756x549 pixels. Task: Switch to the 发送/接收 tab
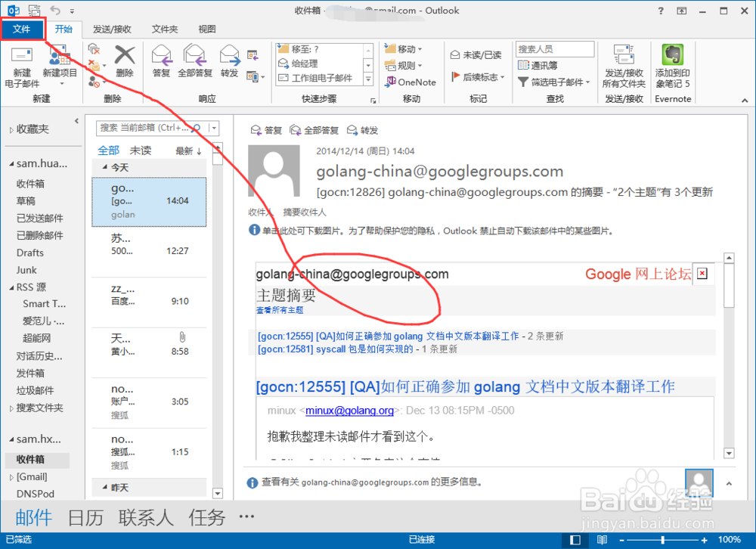pos(112,29)
